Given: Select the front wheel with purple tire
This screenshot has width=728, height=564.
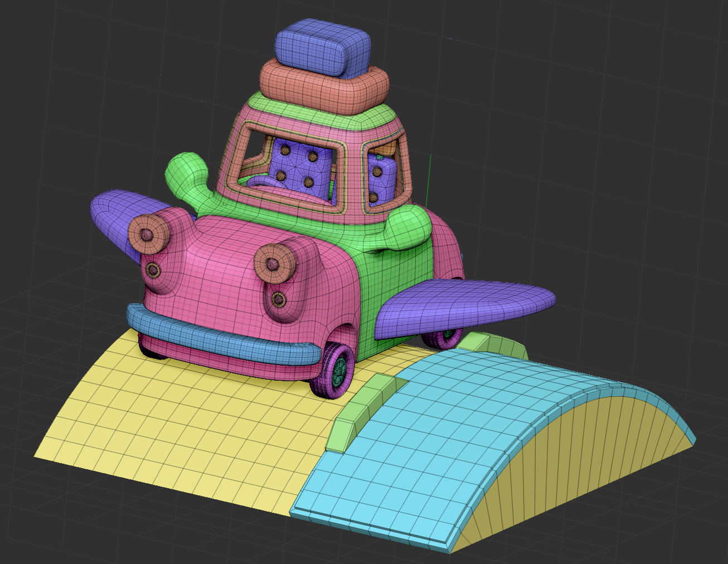Looking at the screenshot, I should click(x=333, y=369).
